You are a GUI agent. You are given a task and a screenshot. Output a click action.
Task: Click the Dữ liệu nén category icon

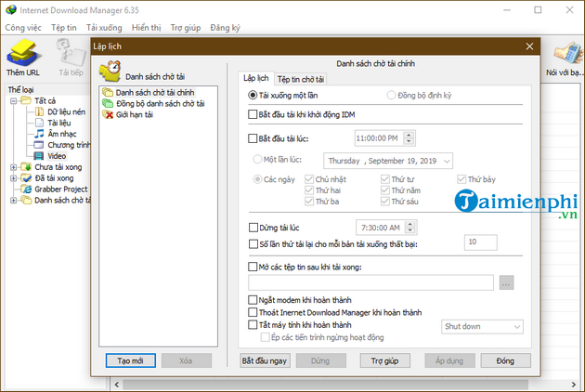click(x=39, y=111)
